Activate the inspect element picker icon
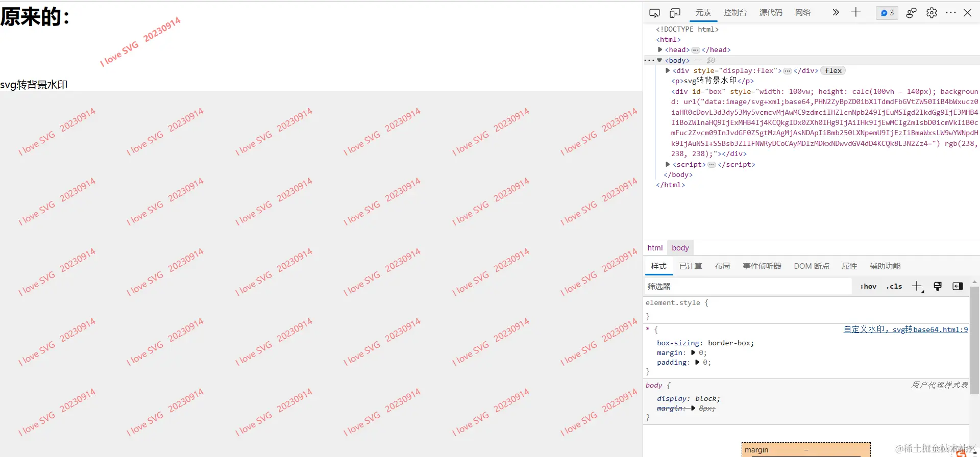Screen dimensions: 980x457 pyautogui.click(x=654, y=13)
